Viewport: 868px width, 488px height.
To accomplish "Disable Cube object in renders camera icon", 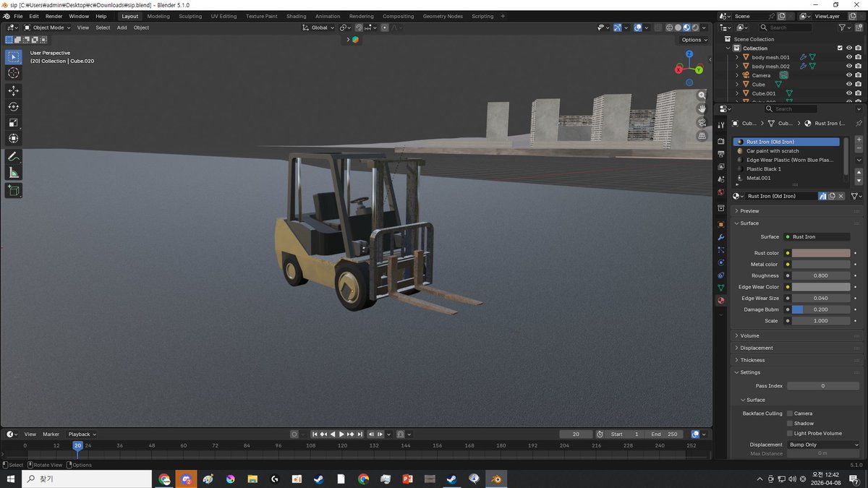I will point(858,84).
